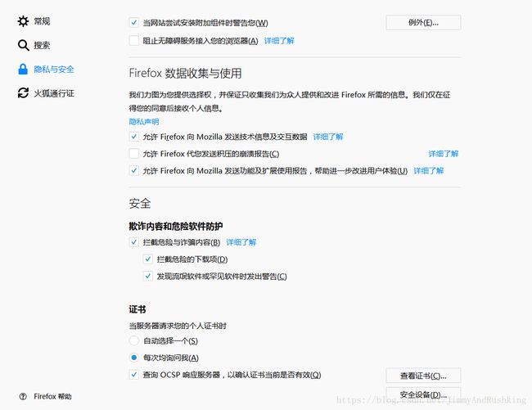Image resolution: width=532 pixels, height=410 pixels.
Task: Open 详细了解 link beside crash reports option
Action: 444,154
